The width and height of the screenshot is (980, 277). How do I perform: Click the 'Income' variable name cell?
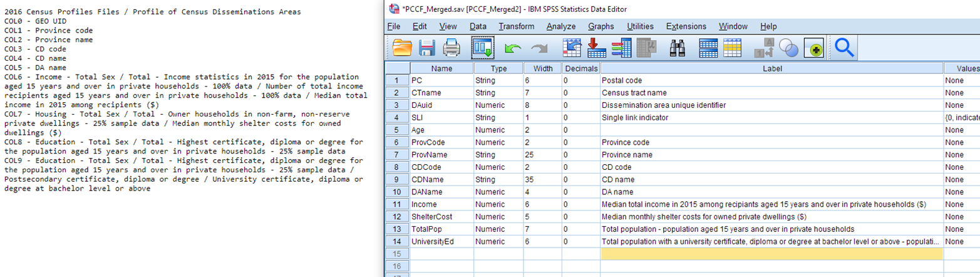click(441, 204)
